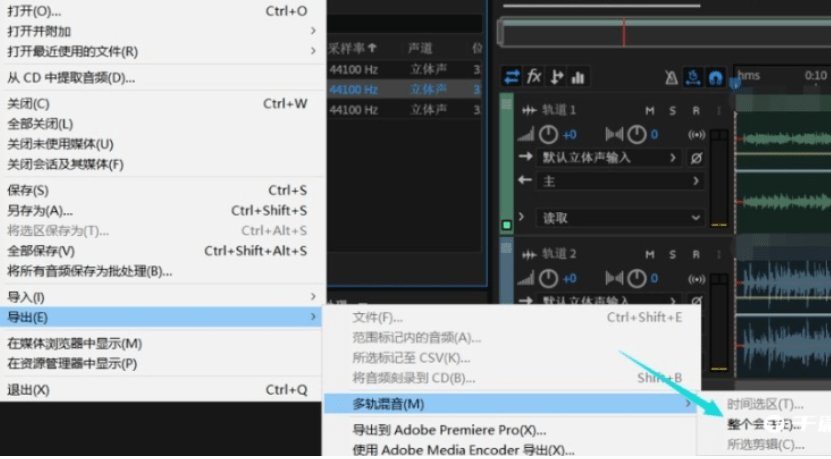Click the red playhead marker in overview bar
Screen dimensions: 831x459
(x=624, y=32)
